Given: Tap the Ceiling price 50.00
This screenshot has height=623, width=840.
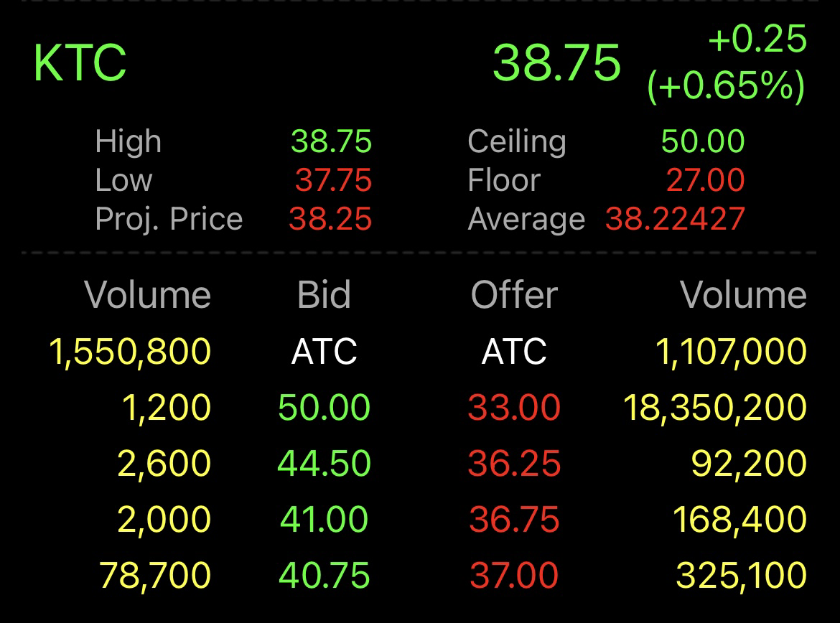Looking at the screenshot, I should tap(703, 141).
